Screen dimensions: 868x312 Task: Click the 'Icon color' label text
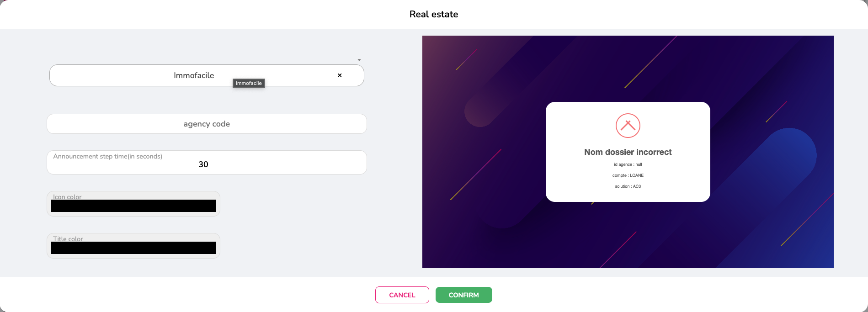[67, 197]
